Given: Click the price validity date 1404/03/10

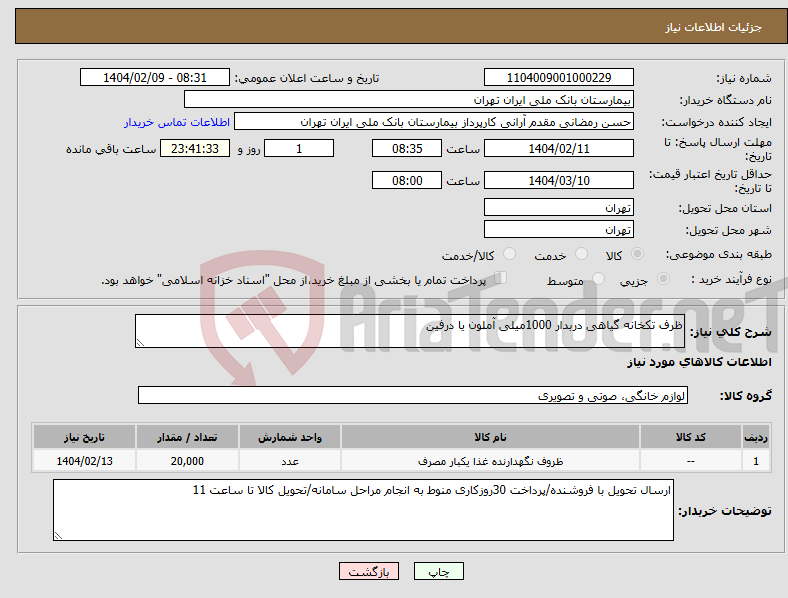Looking at the screenshot, I should click(558, 180).
